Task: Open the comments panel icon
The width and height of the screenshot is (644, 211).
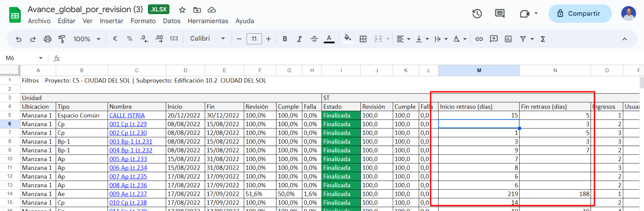Action: pyautogui.click(x=499, y=14)
